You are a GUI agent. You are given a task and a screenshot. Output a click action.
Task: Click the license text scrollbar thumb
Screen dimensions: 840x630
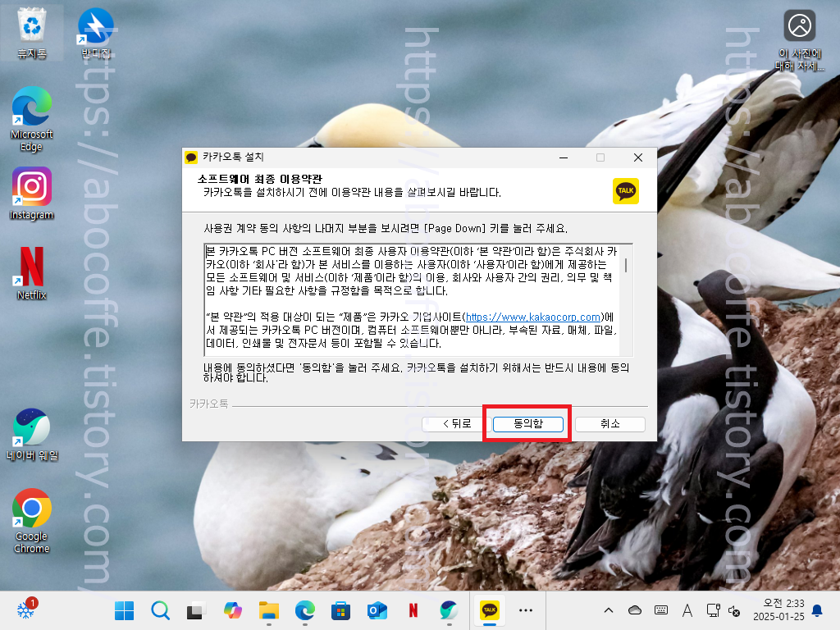coord(626,266)
